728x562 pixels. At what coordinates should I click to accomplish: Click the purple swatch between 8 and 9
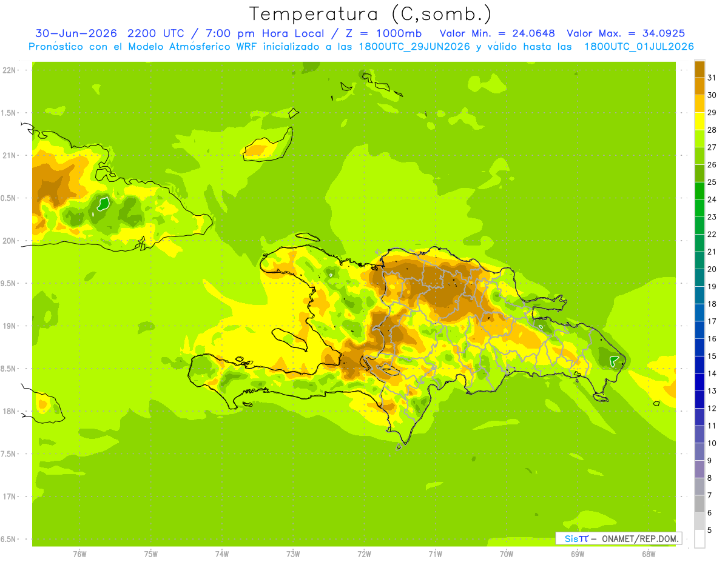[699, 469]
